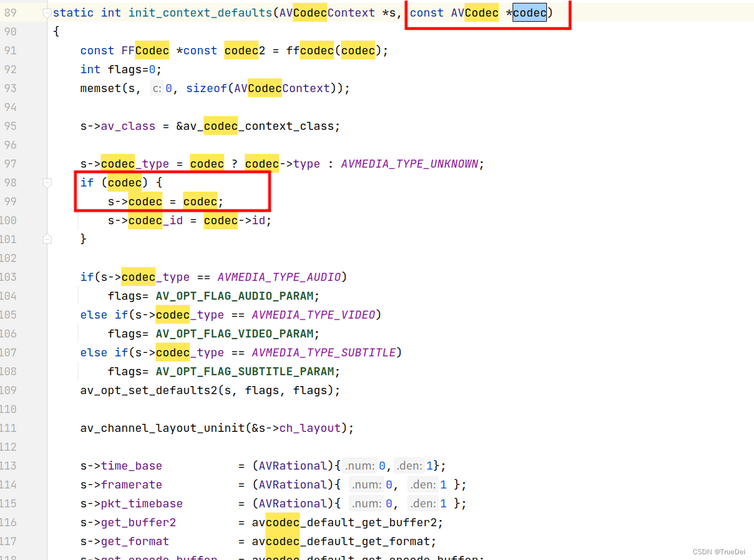Click the init_context_defaults function name
The image size is (754, 560).
pos(200,13)
